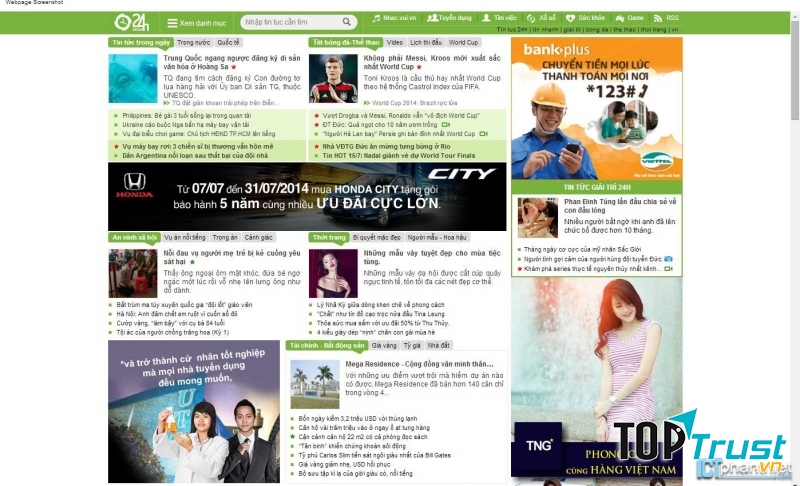
Task: Open the Toni Kroos photo thumbnail
Action: 333,79
